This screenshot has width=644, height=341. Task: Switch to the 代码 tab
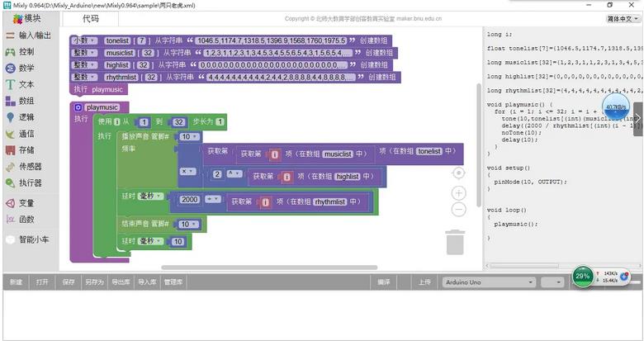tap(90, 18)
